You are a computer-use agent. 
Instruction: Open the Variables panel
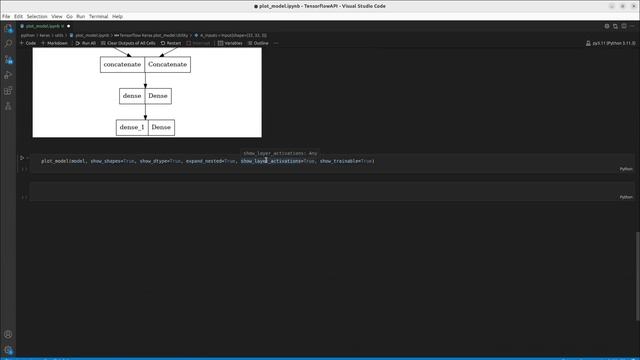pyautogui.click(x=230, y=43)
